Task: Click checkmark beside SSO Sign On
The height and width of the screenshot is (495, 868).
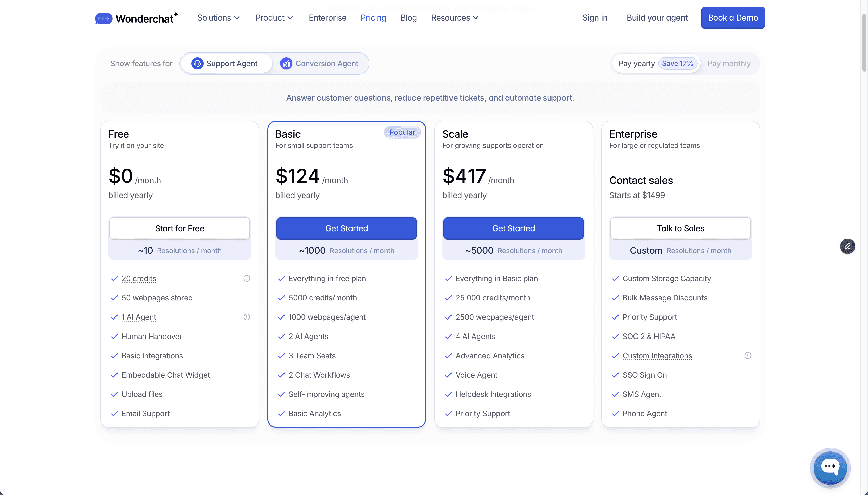Action: click(615, 375)
